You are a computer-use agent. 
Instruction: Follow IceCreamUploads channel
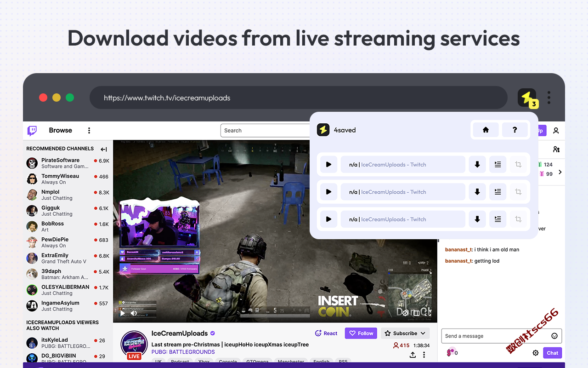(361, 333)
